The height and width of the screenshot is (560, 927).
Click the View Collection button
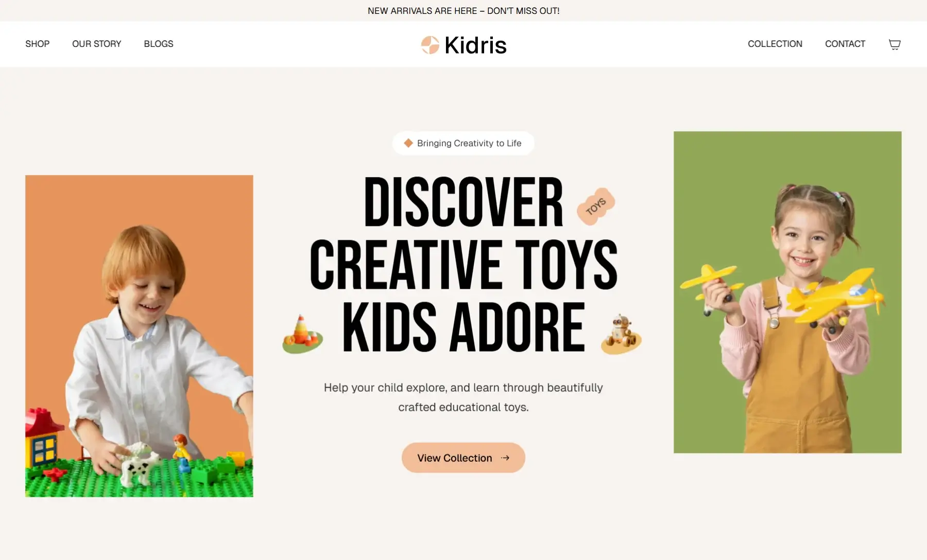tap(463, 458)
